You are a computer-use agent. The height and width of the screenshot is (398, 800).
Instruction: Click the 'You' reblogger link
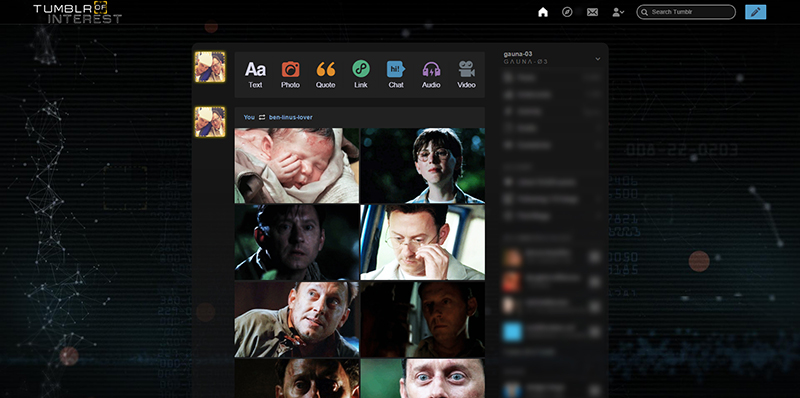[x=249, y=117]
